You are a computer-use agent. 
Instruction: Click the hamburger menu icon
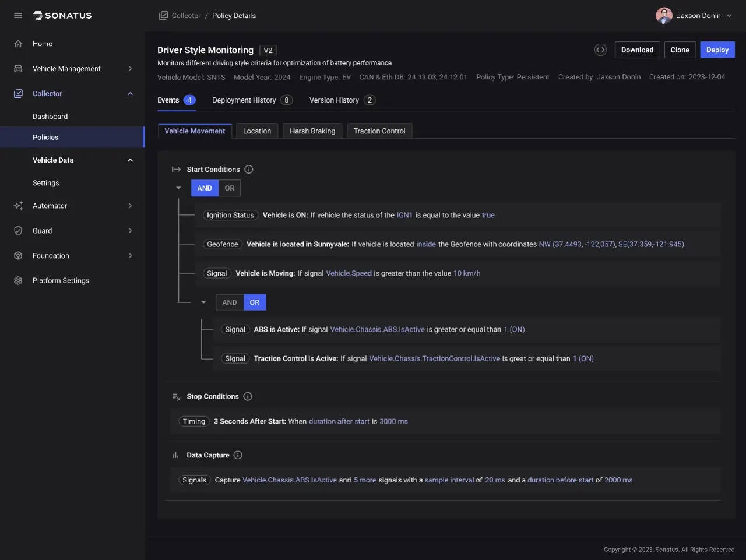tap(18, 16)
